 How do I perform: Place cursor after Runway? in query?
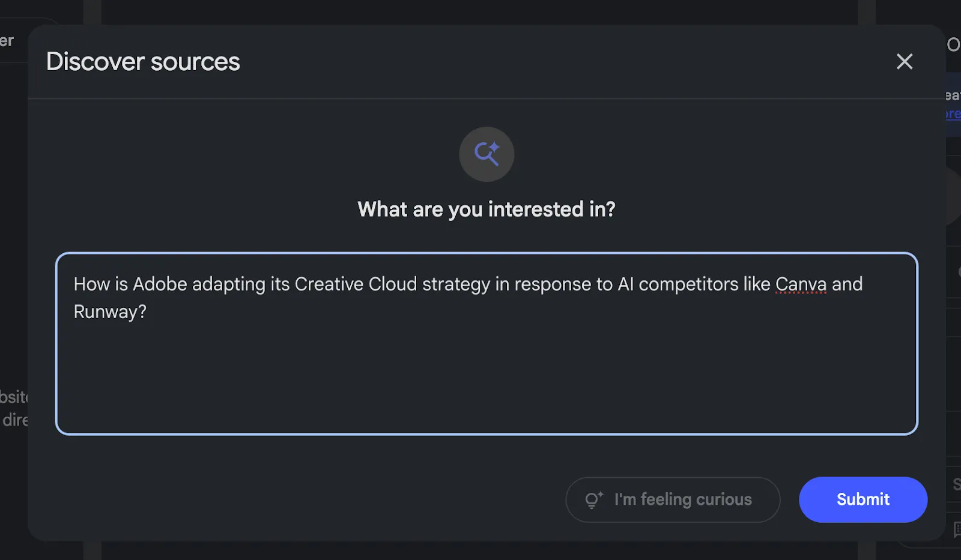147,312
